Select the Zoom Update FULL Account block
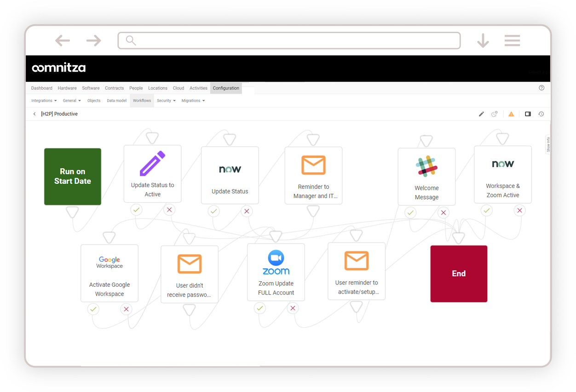 [x=276, y=272]
